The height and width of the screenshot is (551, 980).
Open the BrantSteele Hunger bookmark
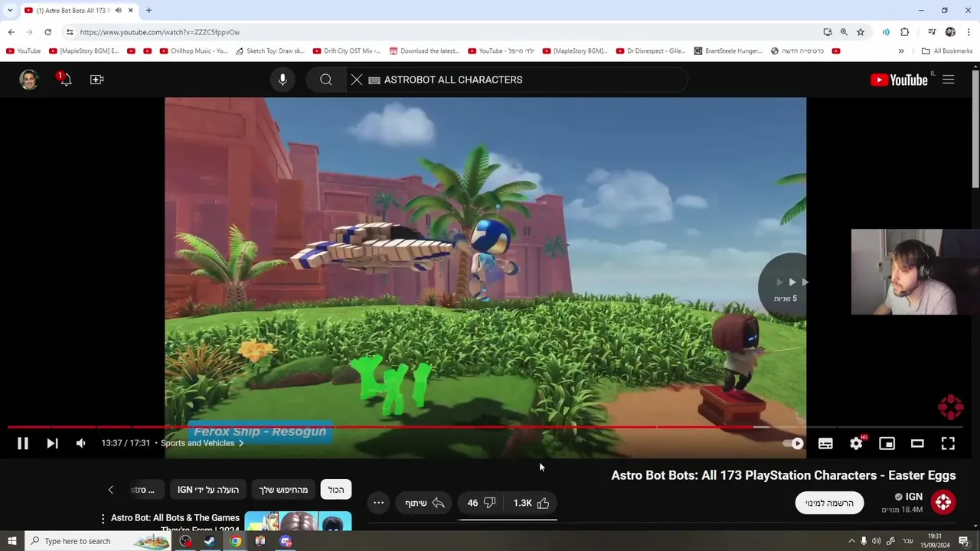pyautogui.click(x=728, y=51)
